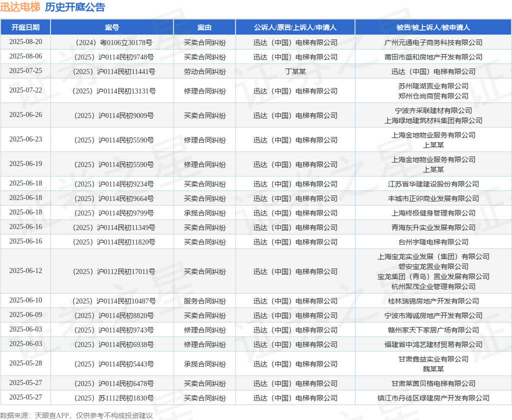Click case number (2025)沪0114民初11349号
Viewport: 512px width, 420px height.
click(112, 227)
